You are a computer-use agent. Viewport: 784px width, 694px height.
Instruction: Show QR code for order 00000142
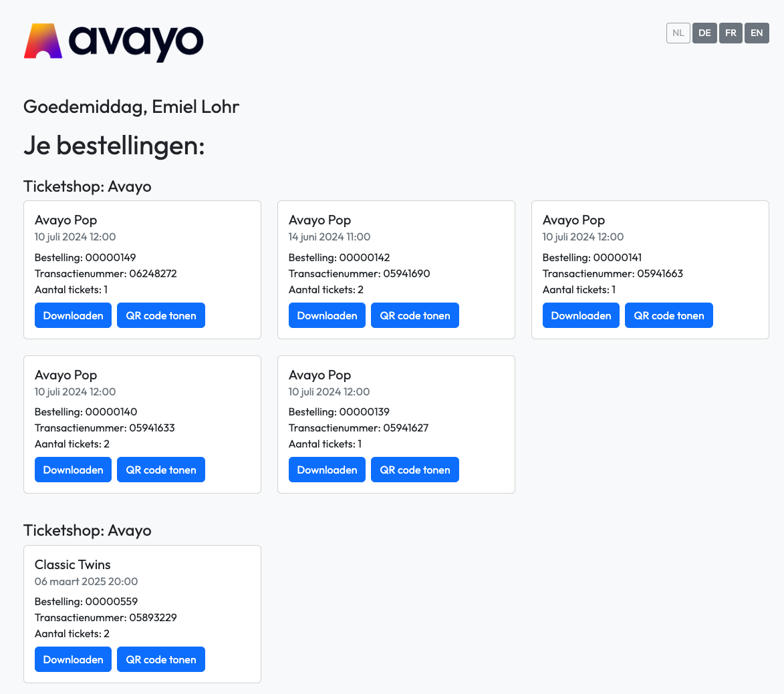(x=415, y=315)
